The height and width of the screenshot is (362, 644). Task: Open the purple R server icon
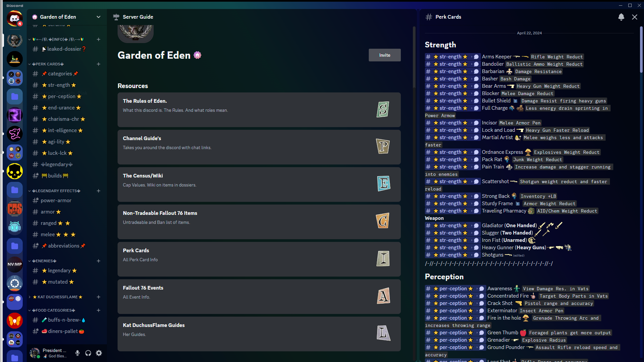click(x=15, y=115)
